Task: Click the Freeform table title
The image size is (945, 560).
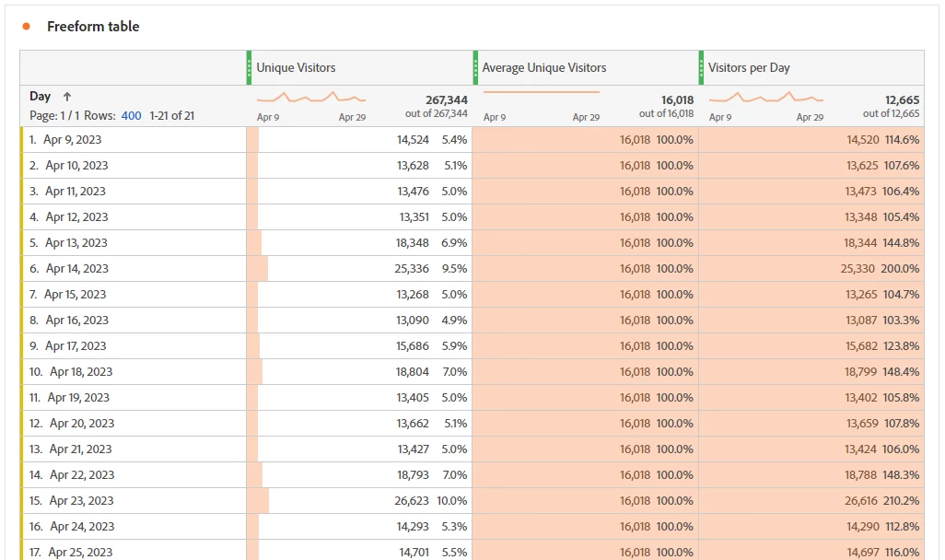Action: 93,27
